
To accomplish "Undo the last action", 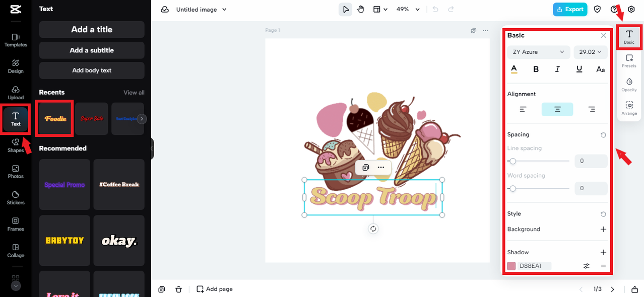I will point(435,9).
